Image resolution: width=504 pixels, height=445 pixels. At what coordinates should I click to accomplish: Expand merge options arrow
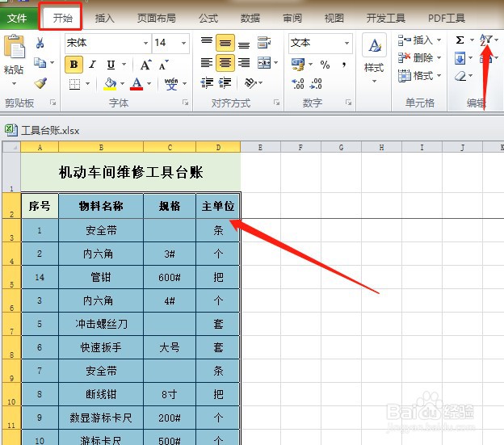pyautogui.click(x=275, y=63)
